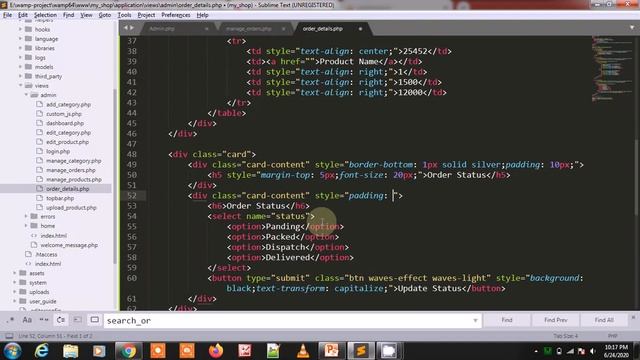The width and height of the screenshot is (640, 360).
Task: Select the order_details.php tab
Action: [x=322, y=29]
